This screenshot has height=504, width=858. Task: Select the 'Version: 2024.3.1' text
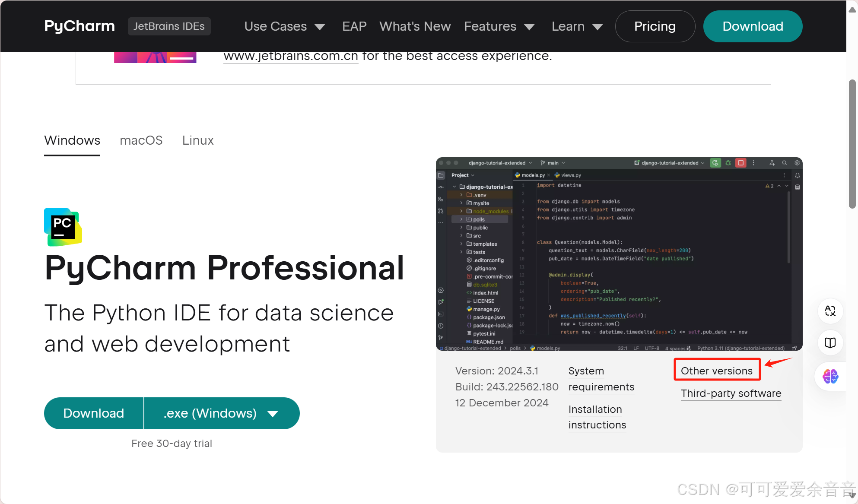tap(497, 371)
